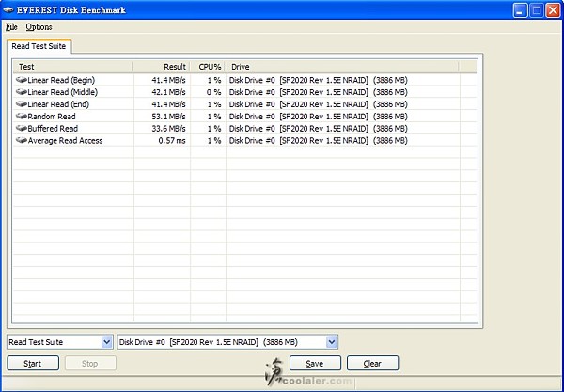Click the Buffered Read disk icon
Viewport: 564px width, 392px height.
coord(22,129)
